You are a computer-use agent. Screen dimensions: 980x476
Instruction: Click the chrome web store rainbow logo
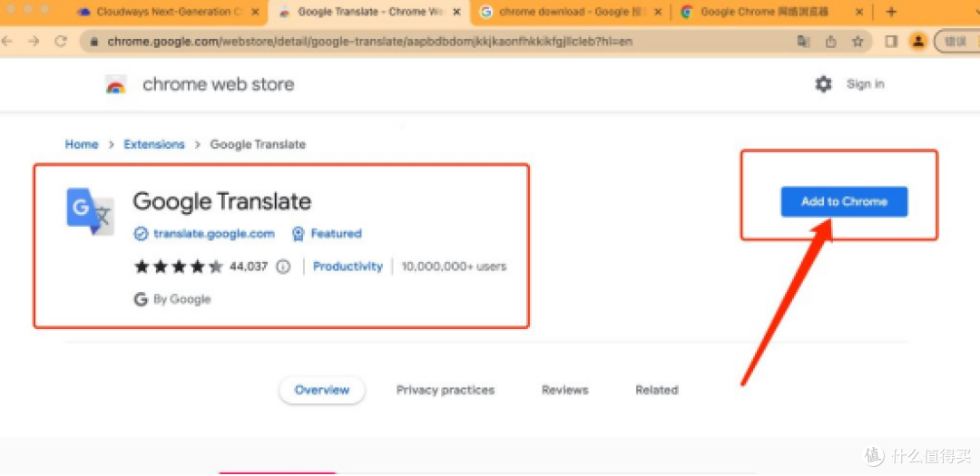[115, 84]
